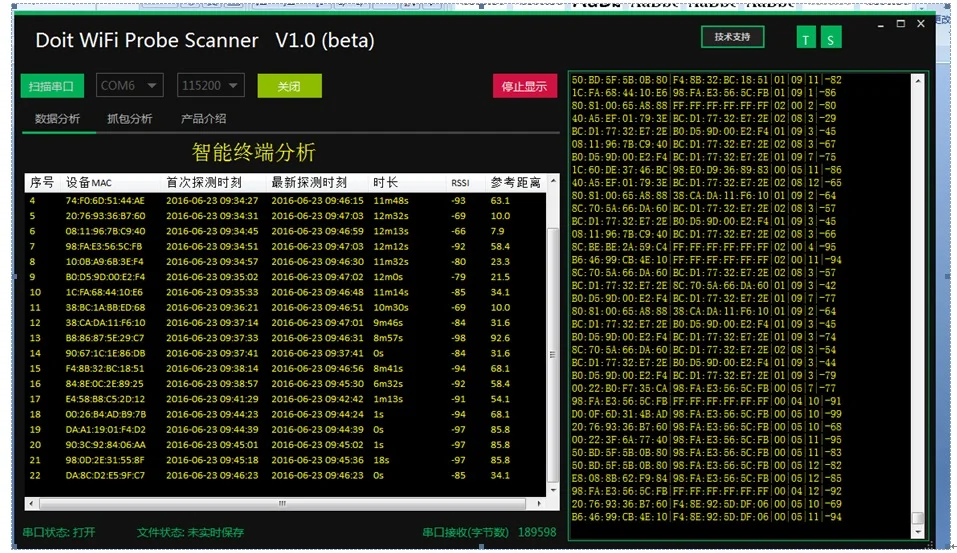Click the red 停止显示 button
This screenshot has height=553, width=957.
[x=524, y=86]
